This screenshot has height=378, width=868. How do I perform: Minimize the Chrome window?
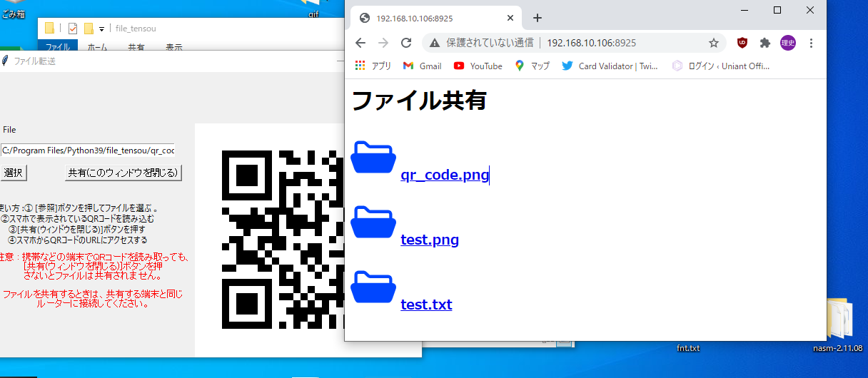(745, 10)
